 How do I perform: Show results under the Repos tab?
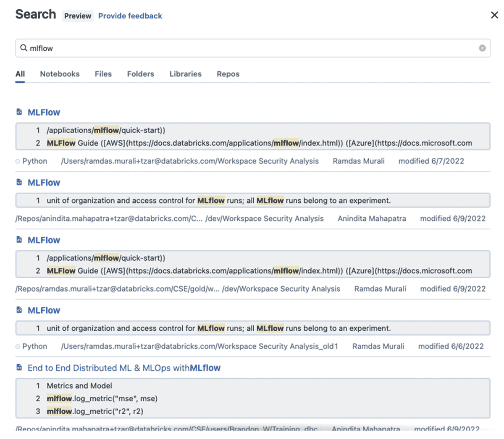click(228, 74)
